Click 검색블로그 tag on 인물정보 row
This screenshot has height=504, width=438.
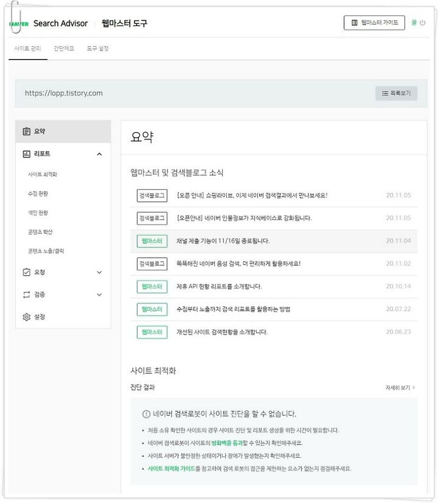click(x=152, y=219)
